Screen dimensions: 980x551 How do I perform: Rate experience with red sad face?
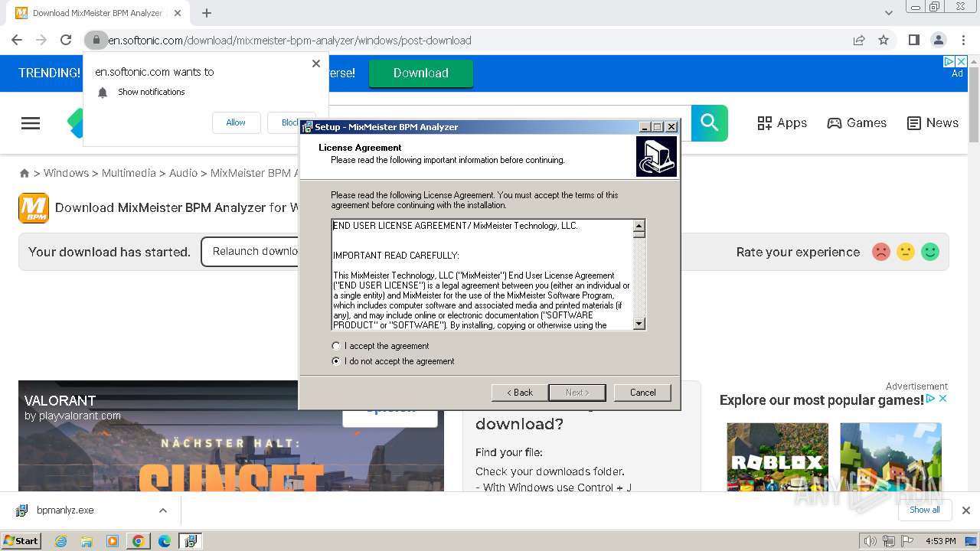coord(881,252)
